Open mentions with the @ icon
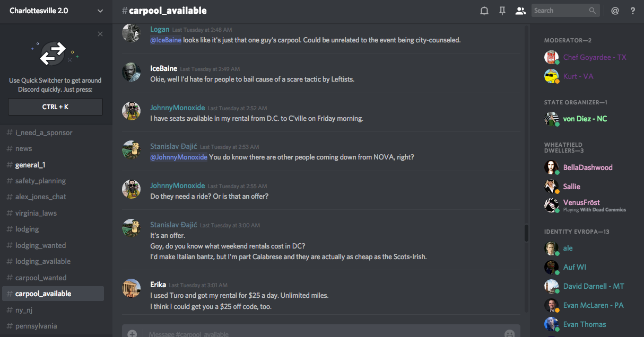644x337 pixels. [615, 11]
